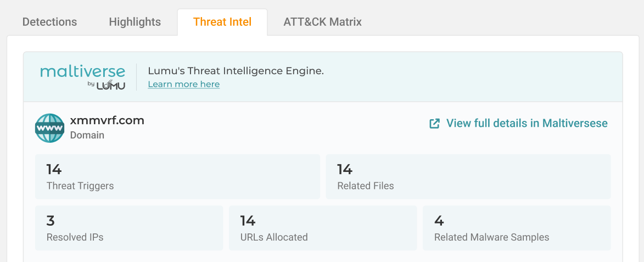Open the 'Learn more here' link

184,84
